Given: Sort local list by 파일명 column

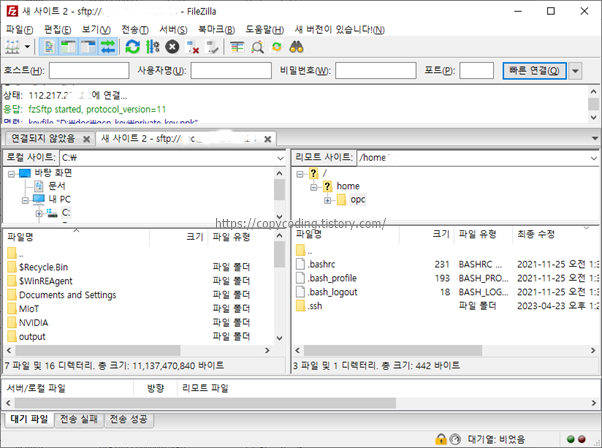Looking at the screenshot, I should click(20, 237).
